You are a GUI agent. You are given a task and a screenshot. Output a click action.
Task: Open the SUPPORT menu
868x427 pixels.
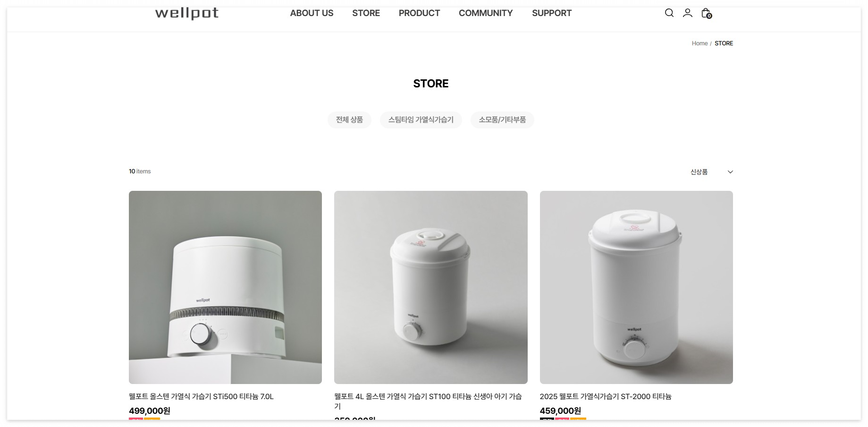tap(552, 13)
